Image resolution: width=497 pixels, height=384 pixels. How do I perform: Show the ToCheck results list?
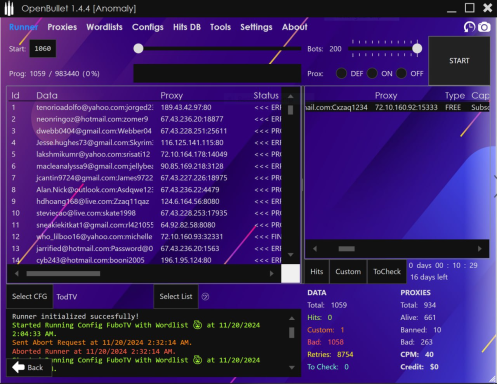pos(387,272)
